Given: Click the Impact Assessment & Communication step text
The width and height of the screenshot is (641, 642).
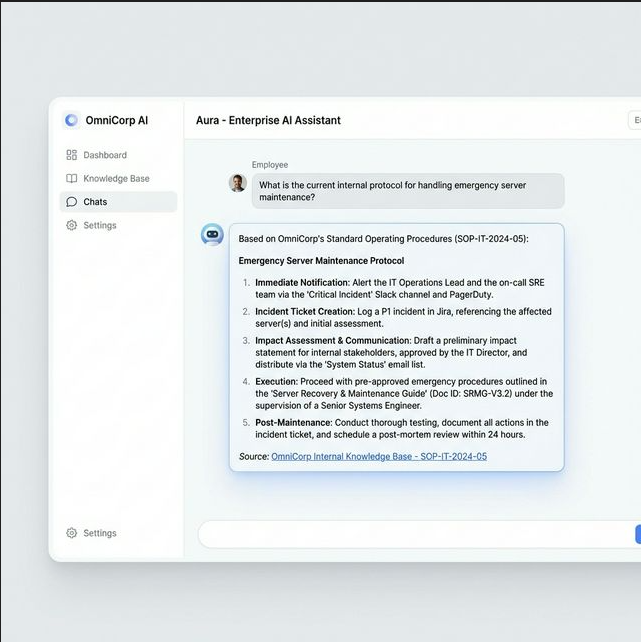Looking at the screenshot, I should point(391,353).
